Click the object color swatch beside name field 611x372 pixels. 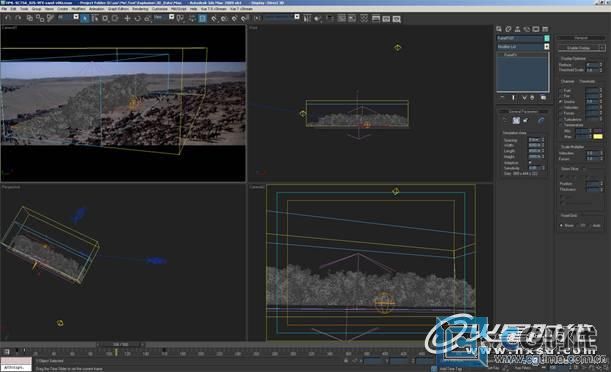[547, 38]
